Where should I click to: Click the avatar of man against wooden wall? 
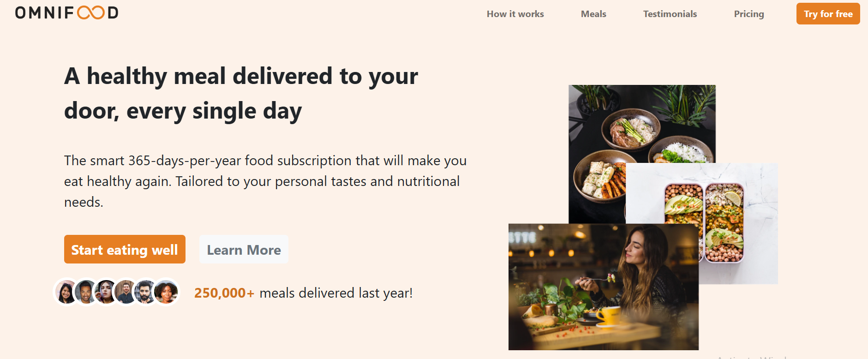[x=126, y=292]
